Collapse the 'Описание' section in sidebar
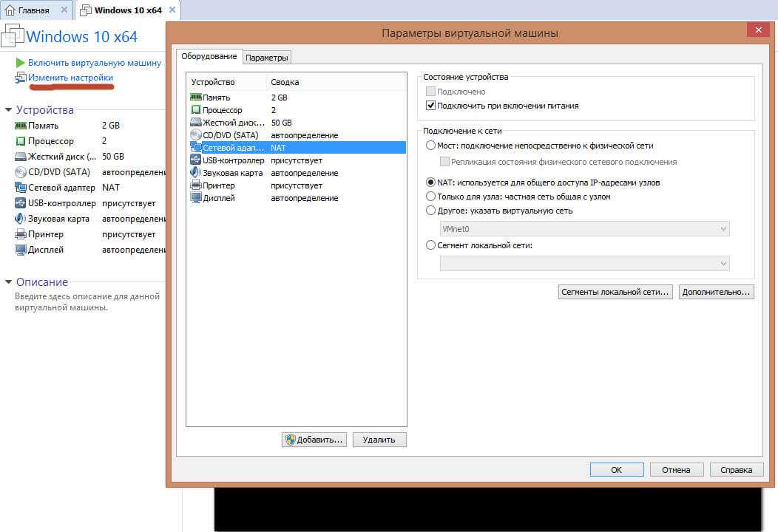778x532 pixels. (9, 282)
